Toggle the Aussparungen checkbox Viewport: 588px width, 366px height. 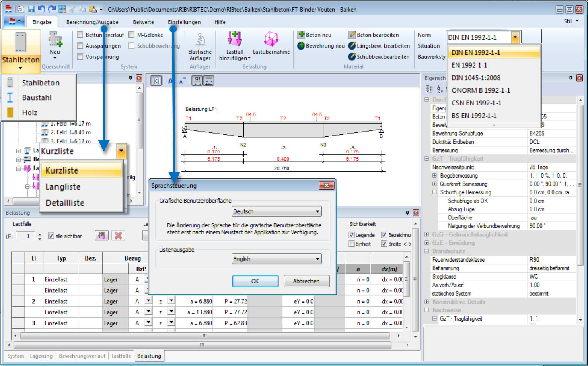[x=80, y=45]
